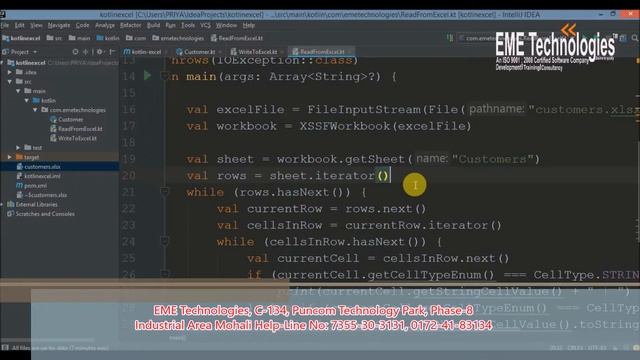Click the main breadcrumb

[x=80, y=38]
